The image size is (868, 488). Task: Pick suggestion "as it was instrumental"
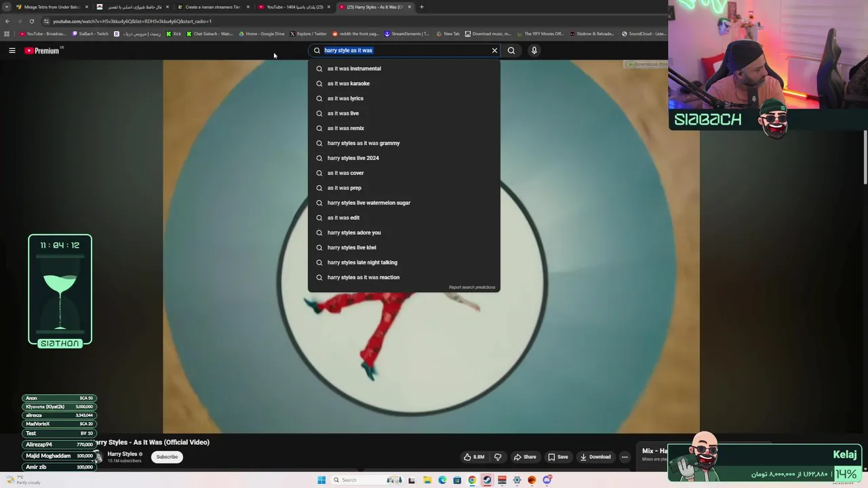[403, 68]
